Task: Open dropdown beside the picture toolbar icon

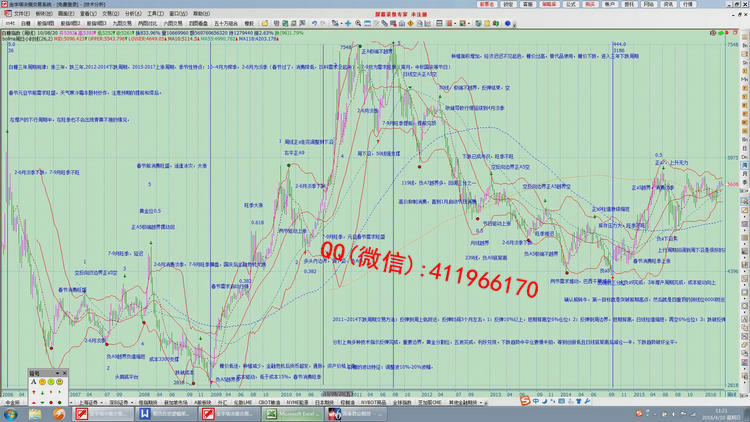Action: 469,23
